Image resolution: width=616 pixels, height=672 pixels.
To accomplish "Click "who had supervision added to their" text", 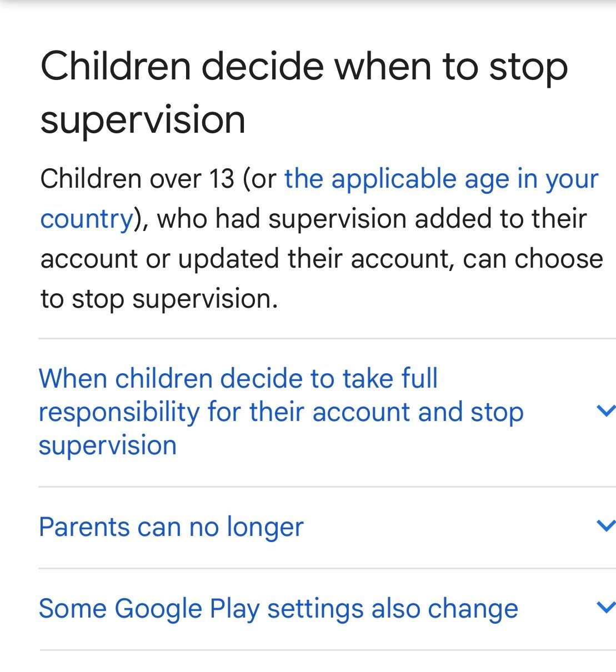I will tap(371, 219).
